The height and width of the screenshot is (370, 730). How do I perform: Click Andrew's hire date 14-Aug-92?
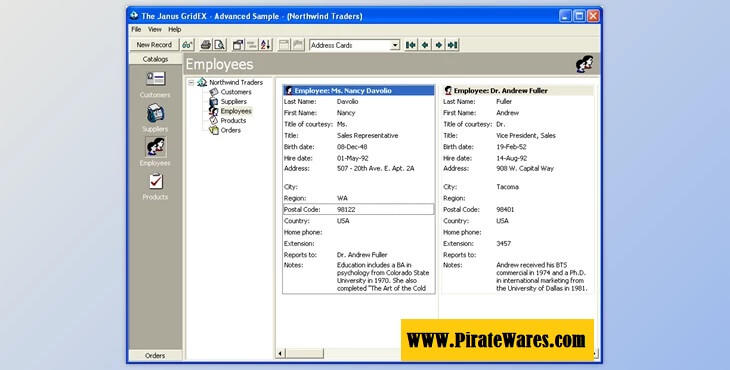pyautogui.click(x=512, y=158)
